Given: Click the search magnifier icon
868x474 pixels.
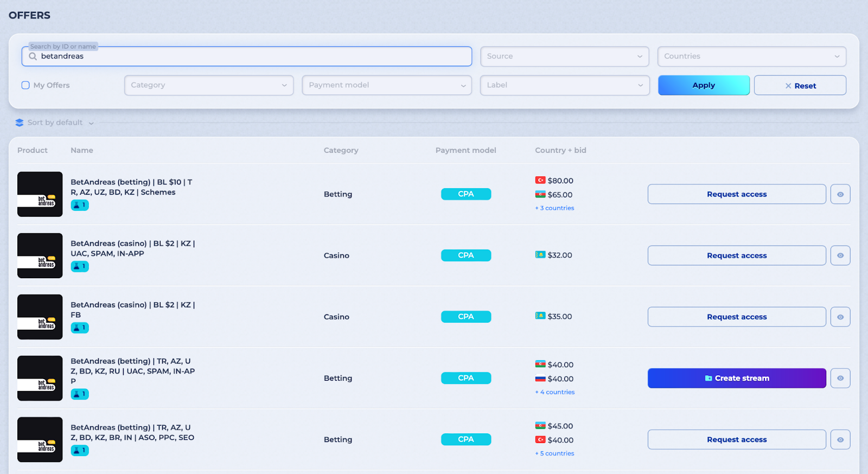Looking at the screenshot, I should click(33, 56).
